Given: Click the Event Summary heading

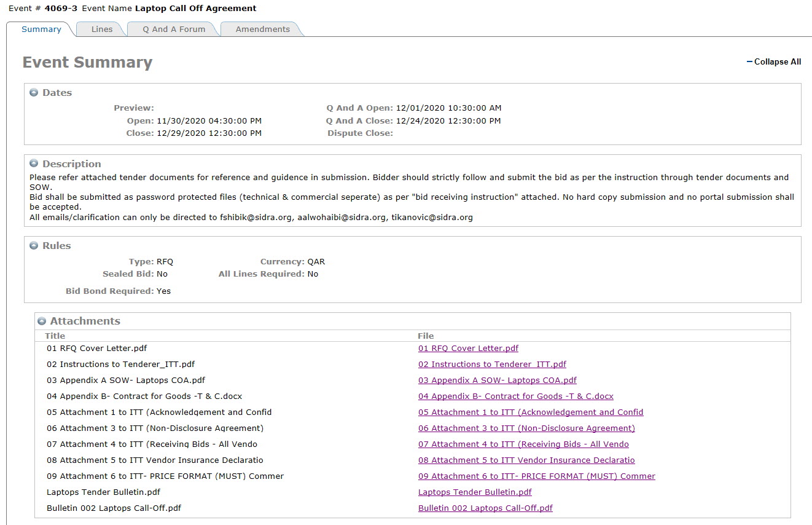Looking at the screenshot, I should pos(87,62).
